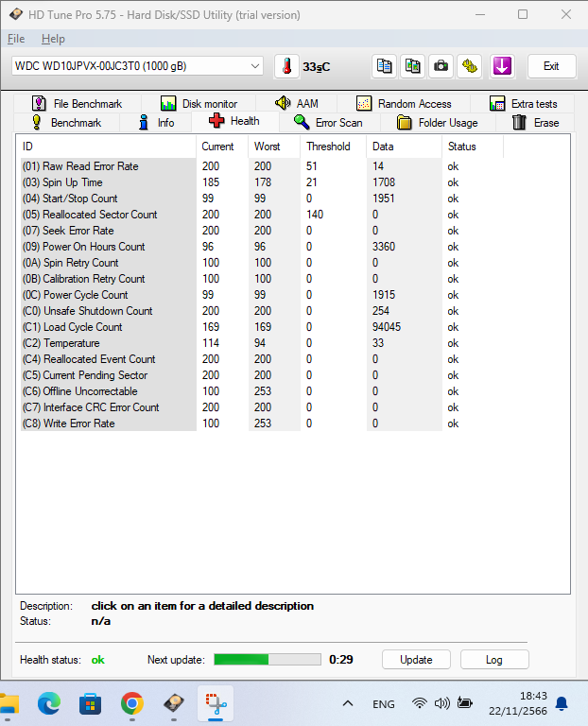Click the ENG language indicator
The image size is (588, 726).
coord(384,704)
